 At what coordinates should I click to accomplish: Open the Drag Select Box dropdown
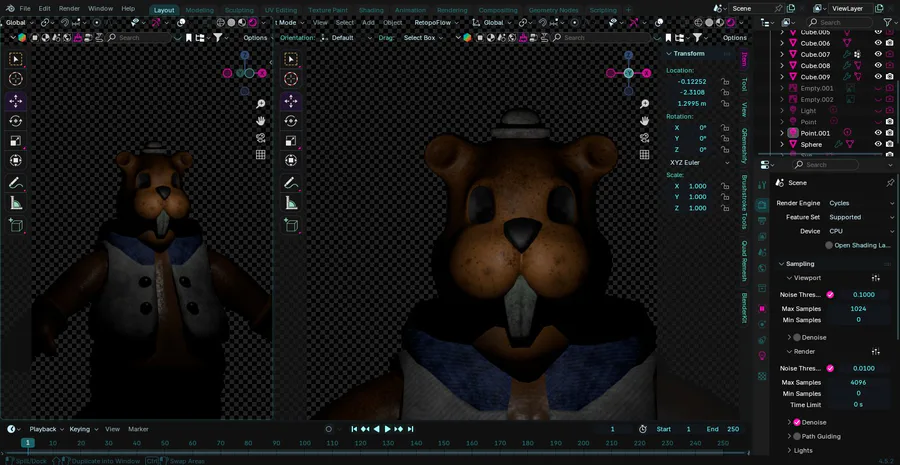point(423,37)
